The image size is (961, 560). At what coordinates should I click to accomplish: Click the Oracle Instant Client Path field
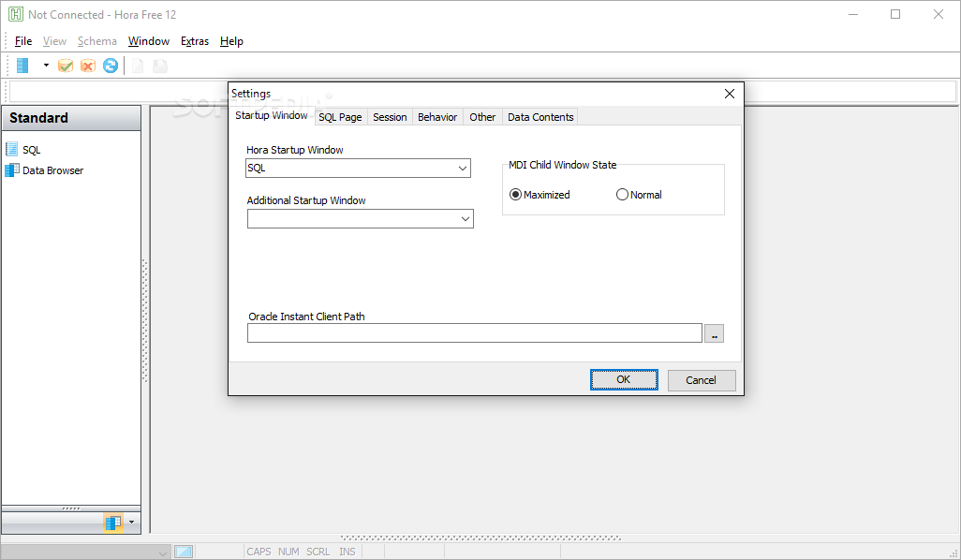coord(475,333)
